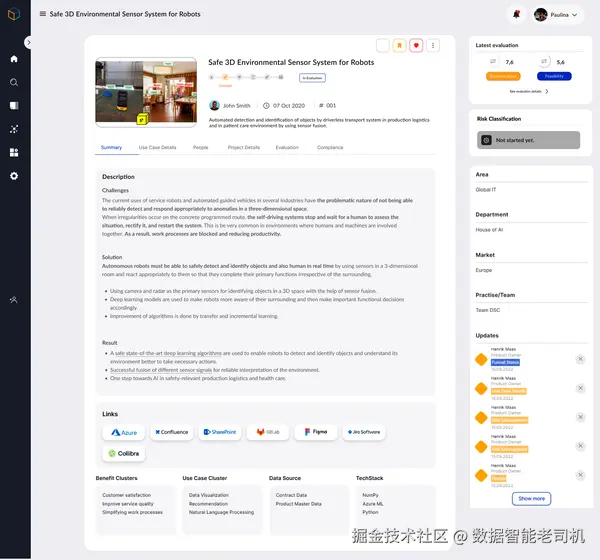This screenshot has height=560, width=600.
Task: Click 'Global IT' area value
Action: point(486,190)
